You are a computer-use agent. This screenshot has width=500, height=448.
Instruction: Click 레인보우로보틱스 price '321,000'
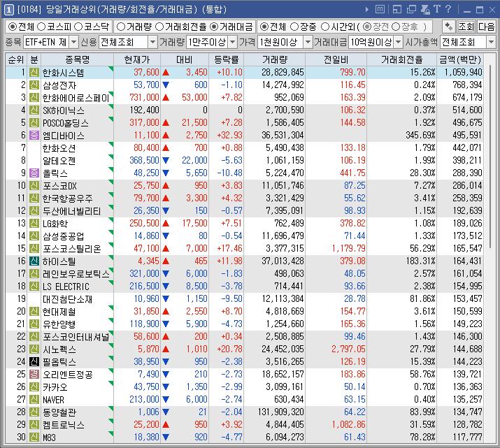tap(144, 273)
